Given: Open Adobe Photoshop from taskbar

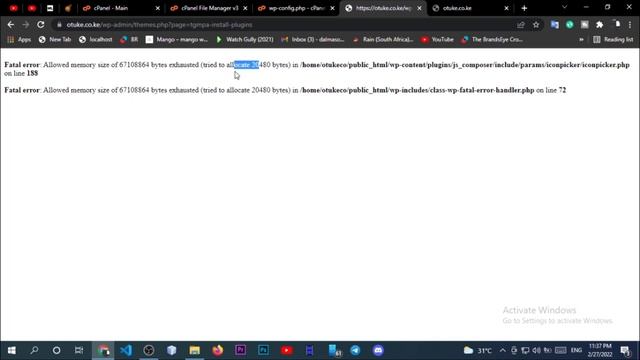Looking at the screenshot, I should tap(263, 350).
